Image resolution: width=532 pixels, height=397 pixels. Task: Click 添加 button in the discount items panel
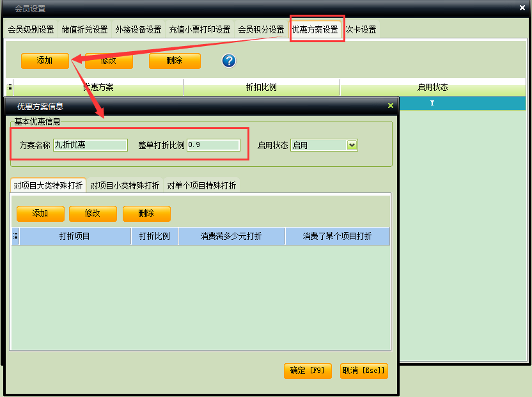point(40,214)
